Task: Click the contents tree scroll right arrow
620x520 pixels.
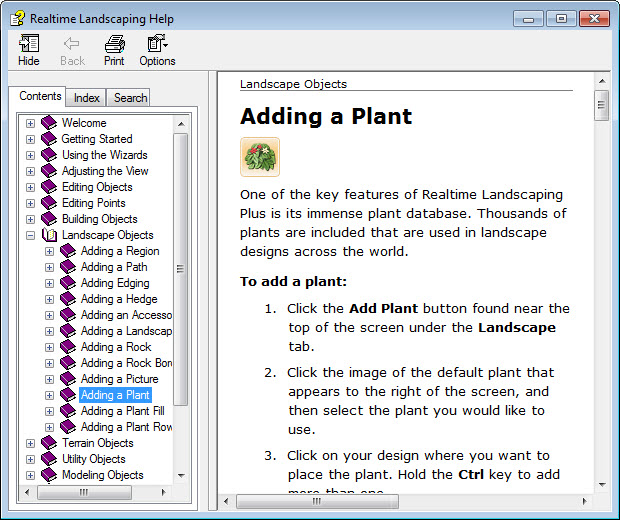Action: 163,492
